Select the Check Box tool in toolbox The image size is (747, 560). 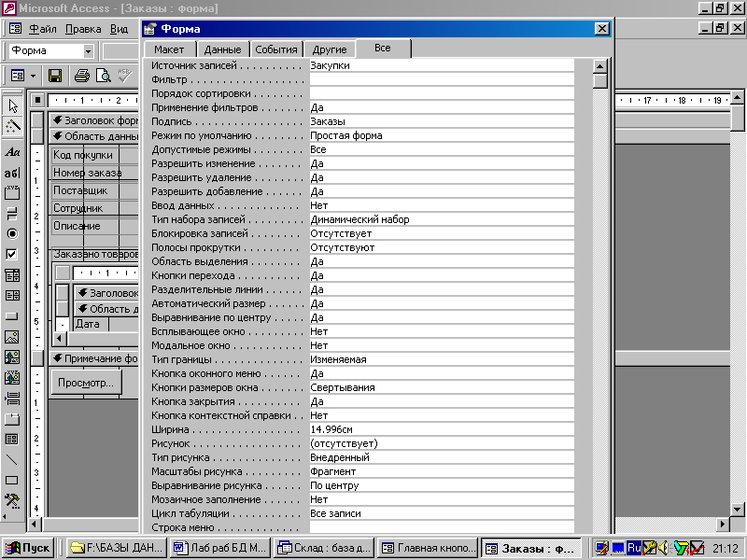pyautogui.click(x=12, y=254)
